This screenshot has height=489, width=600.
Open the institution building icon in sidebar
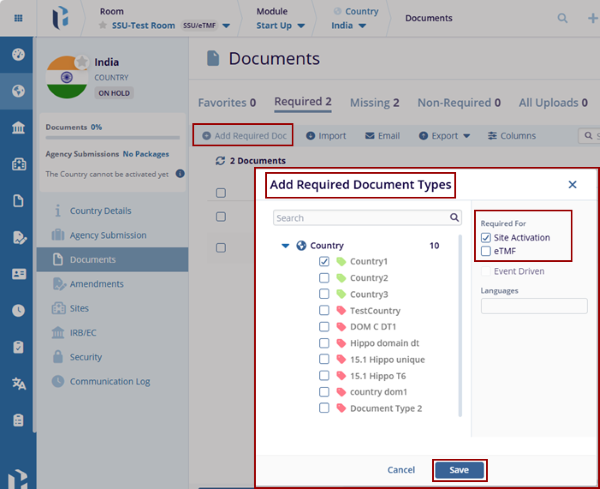(18, 128)
